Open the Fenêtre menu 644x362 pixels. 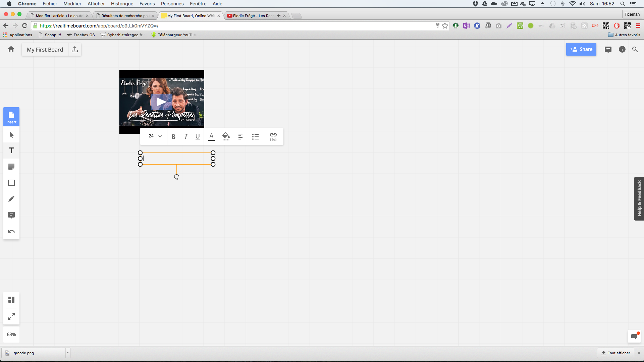pyautogui.click(x=198, y=4)
